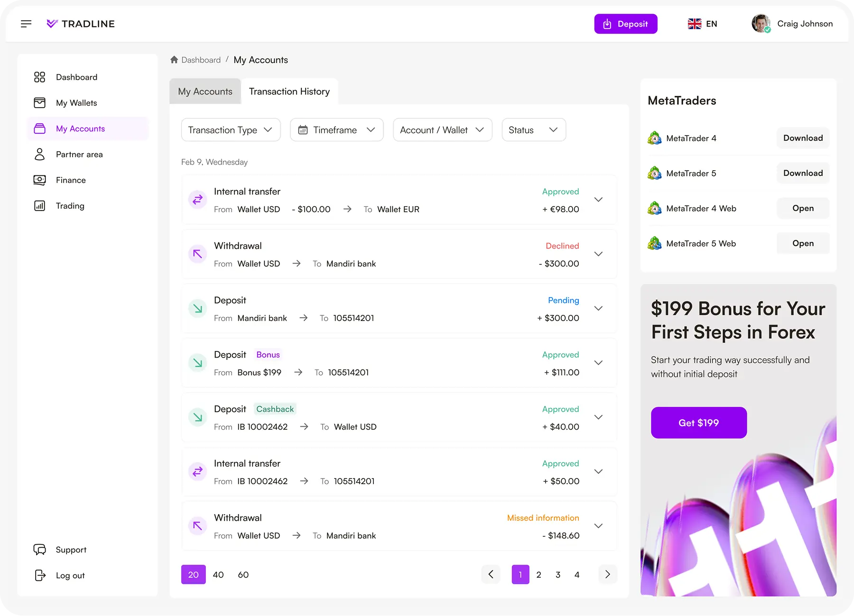This screenshot has width=854, height=616.
Task: Click the MetaTrader 4 Web logo icon
Action: click(x=655, y=208)
